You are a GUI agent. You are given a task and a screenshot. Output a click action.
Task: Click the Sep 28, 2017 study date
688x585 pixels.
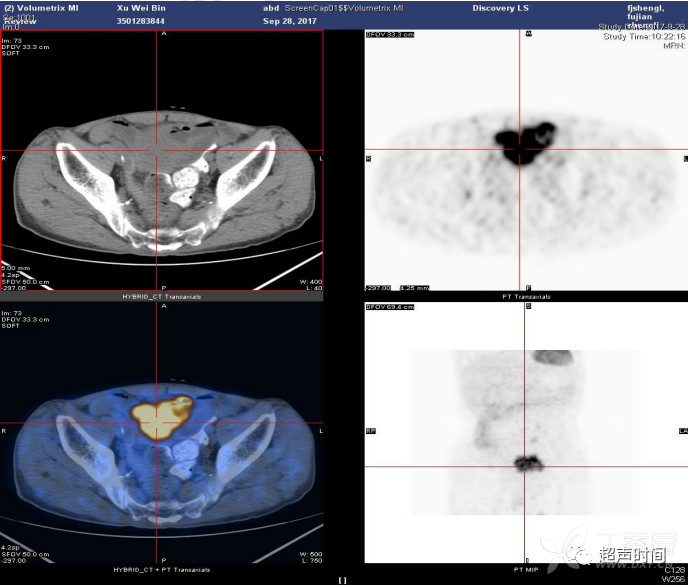(x=290, y=21)
